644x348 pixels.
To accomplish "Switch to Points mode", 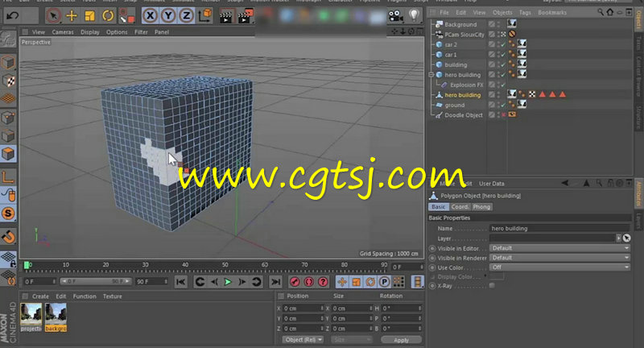I will pyautogui.click(x=8, y=118).
